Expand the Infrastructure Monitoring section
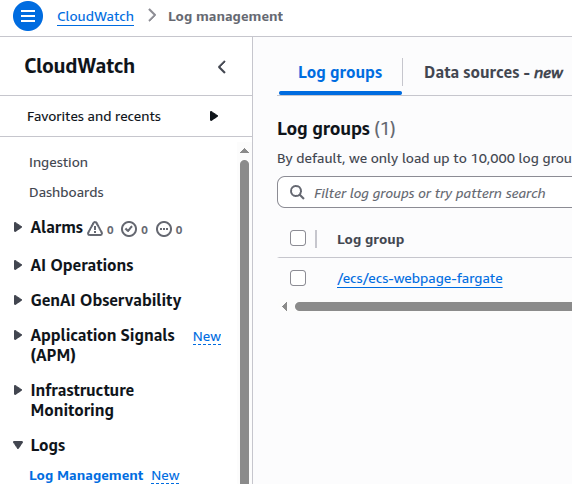Image resolution: width=572 pixels, height=484 pixels. click(x=18, y=390)
